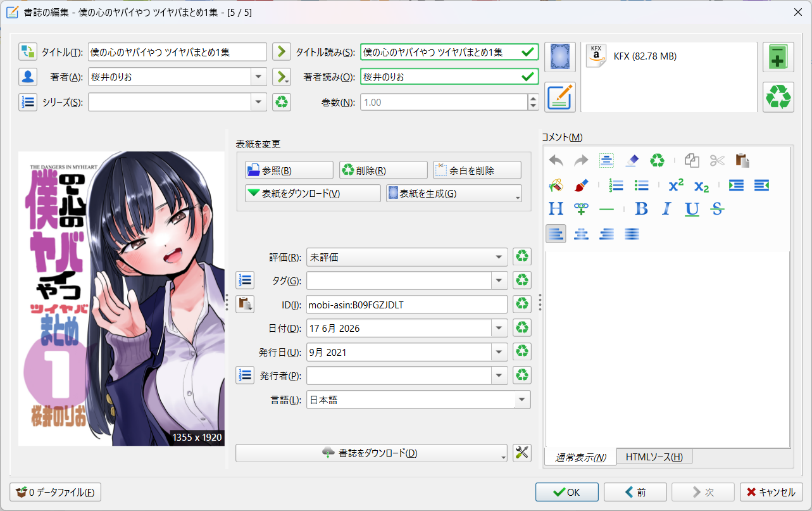Click the 書誌をダウンロード button
812x511 pixels.
(372, 453)
